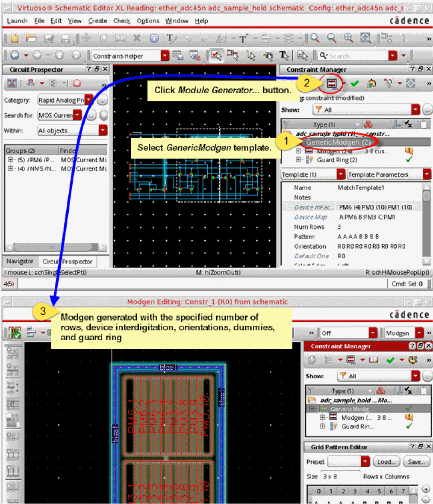Click the Load... button in Grid Pattern Editor

(x=386, y=462)
